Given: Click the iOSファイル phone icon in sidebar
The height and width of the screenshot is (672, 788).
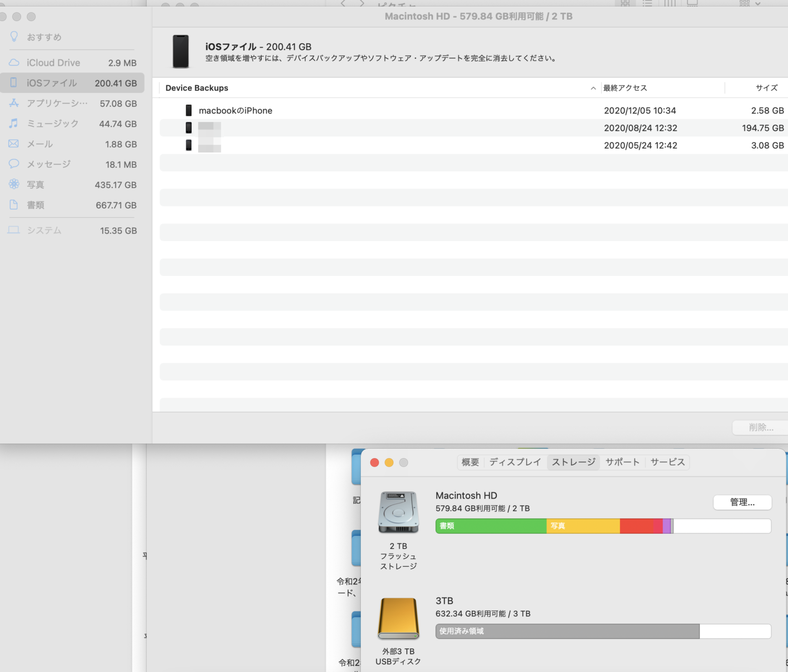Looking at the screenshot, I should coord(14,83).
